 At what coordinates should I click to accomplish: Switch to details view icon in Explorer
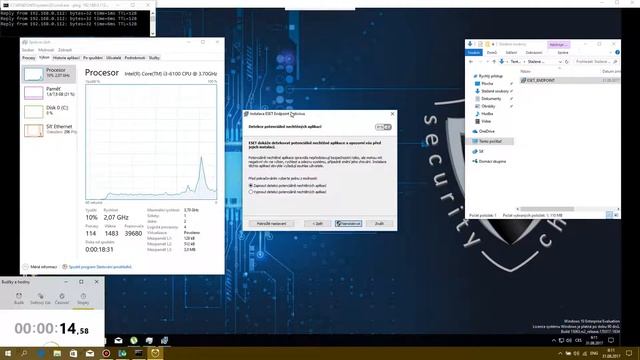[x=609, y=215]
